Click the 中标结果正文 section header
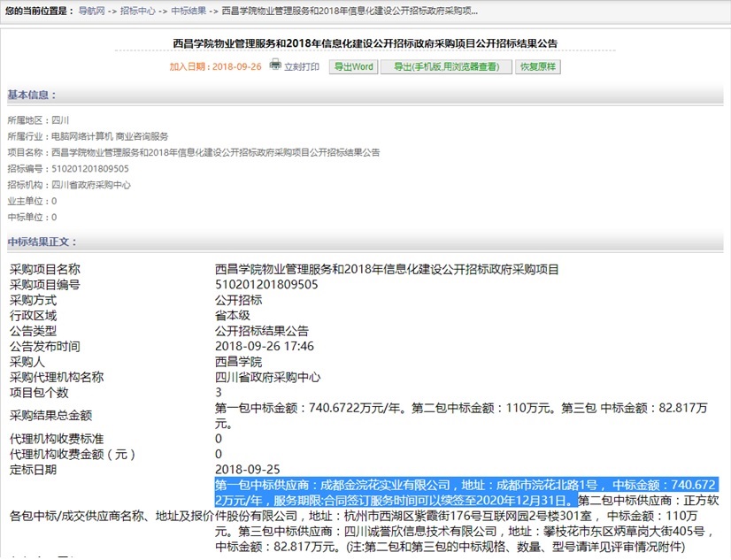Screen dimensions: 731x560 [x=42, y=242]
